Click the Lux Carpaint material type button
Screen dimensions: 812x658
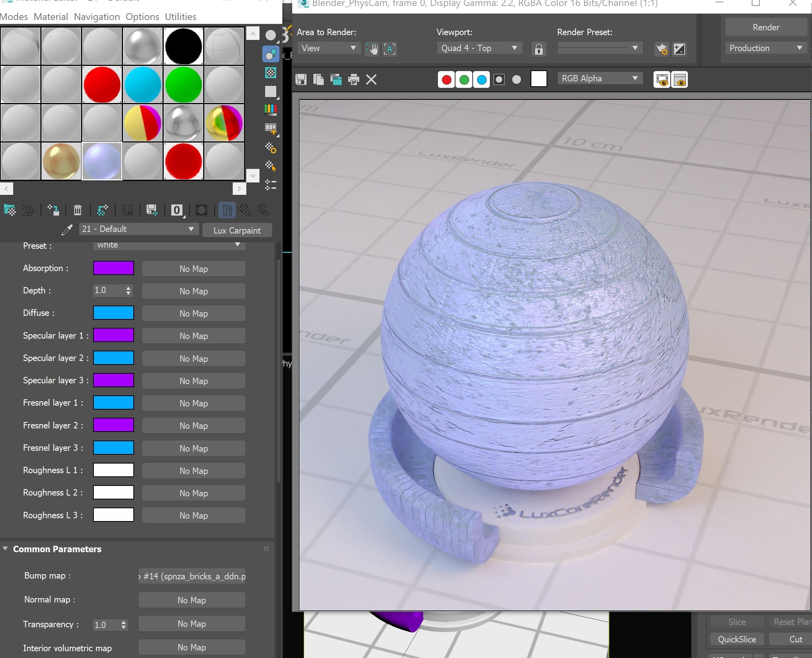[x=237, y=230]
